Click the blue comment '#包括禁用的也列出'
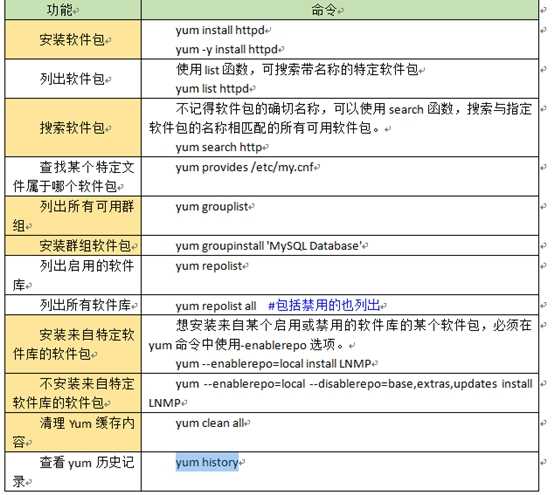This screenshot has height=495, width=554. tap(324, 305)
